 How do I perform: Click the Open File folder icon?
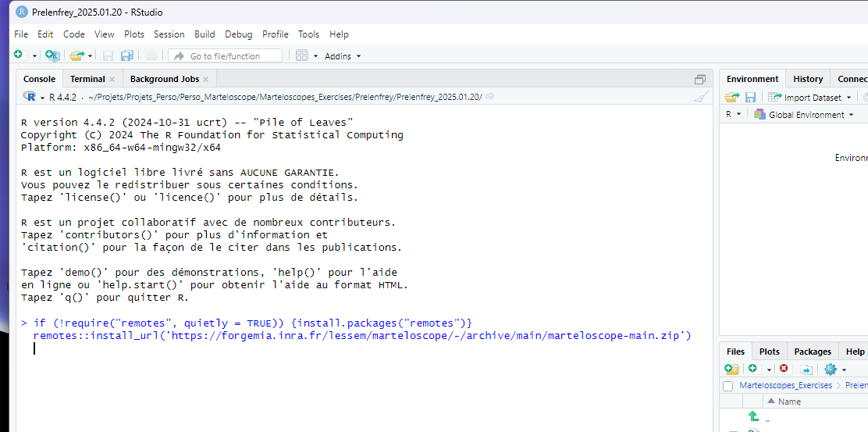76,55
